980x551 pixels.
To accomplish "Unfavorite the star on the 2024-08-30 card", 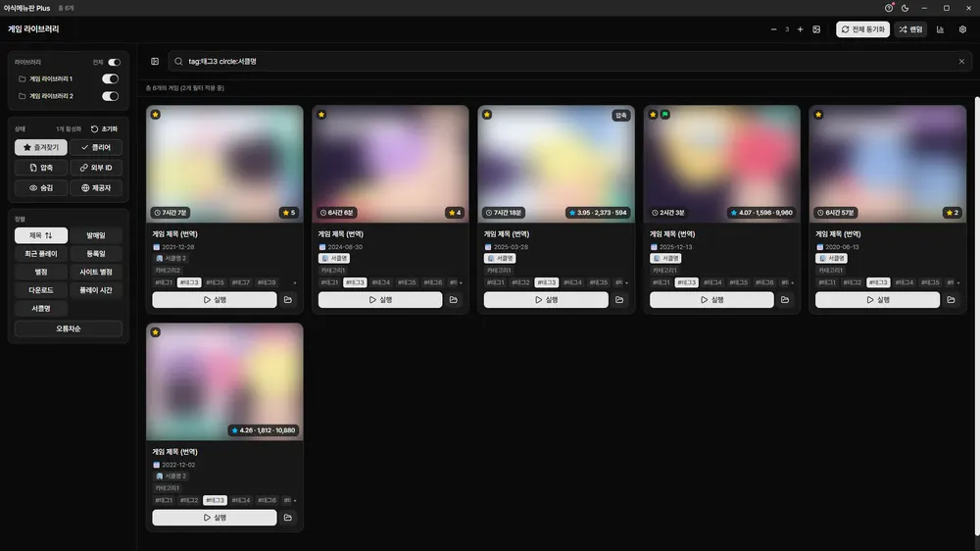I will 321,115.
